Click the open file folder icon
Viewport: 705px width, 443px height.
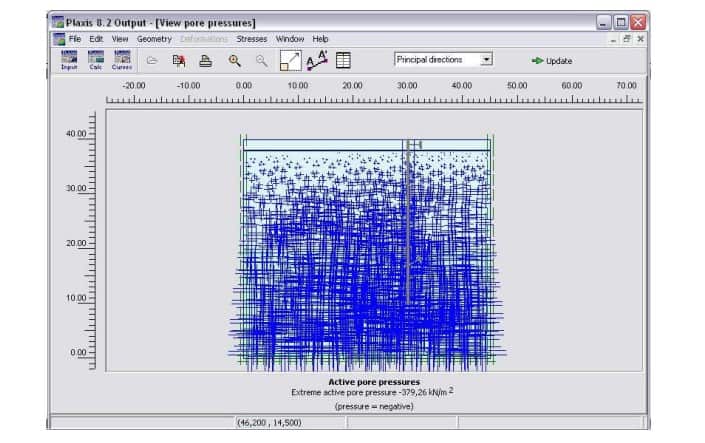pos(152,61)
